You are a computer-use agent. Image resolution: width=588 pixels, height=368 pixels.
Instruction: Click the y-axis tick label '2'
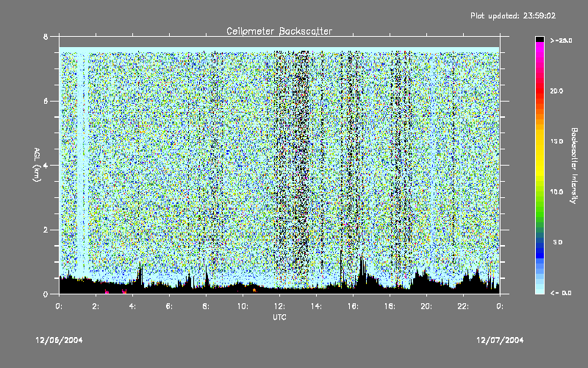click(46, 230)
